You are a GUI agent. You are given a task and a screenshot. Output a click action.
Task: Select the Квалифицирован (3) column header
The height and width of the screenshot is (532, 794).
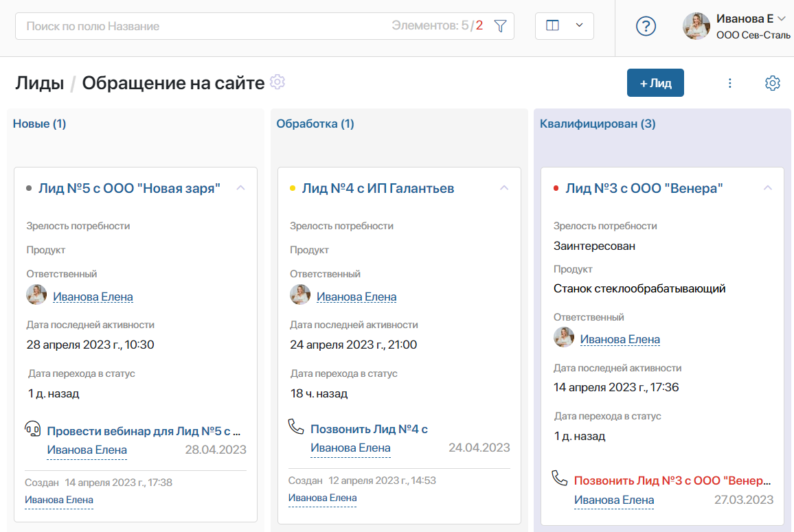click(598, 124)
